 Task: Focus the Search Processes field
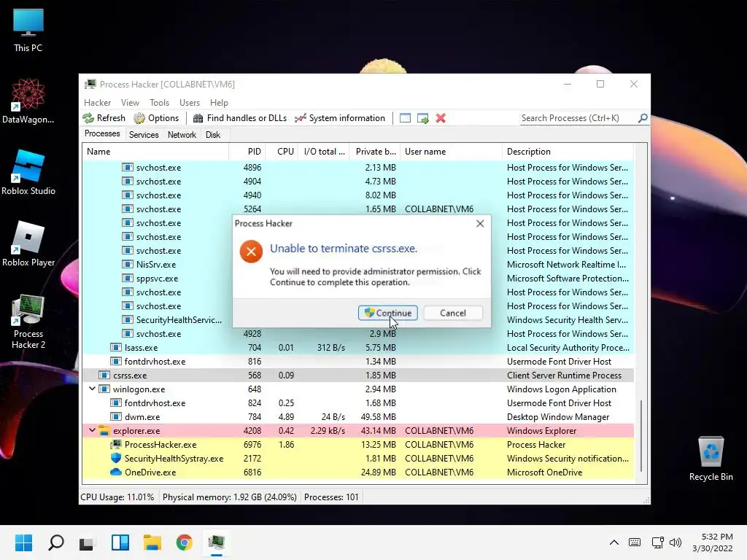coord(578,117)
